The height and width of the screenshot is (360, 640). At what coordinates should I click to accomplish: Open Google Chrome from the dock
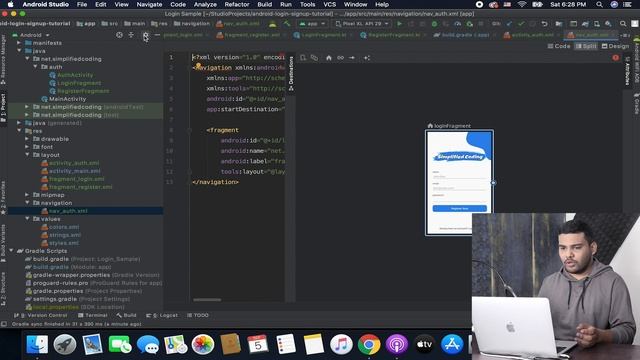[x=369, y=344]
